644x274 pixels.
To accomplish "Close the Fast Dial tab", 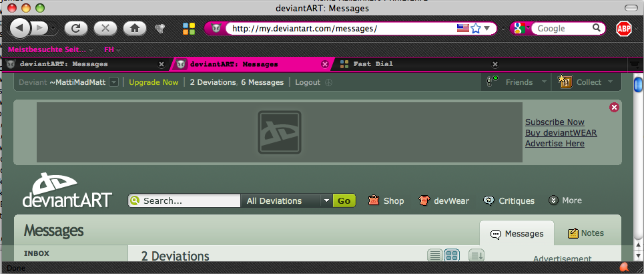I will (495, 64).
